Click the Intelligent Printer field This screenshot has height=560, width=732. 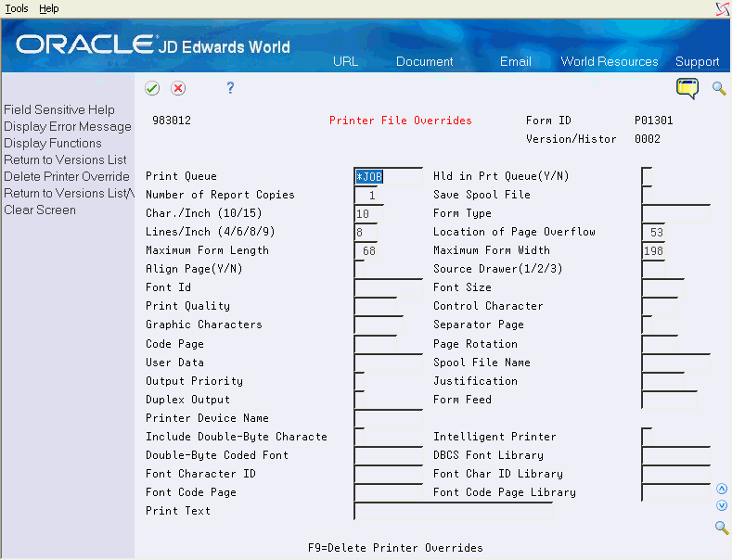647,437
